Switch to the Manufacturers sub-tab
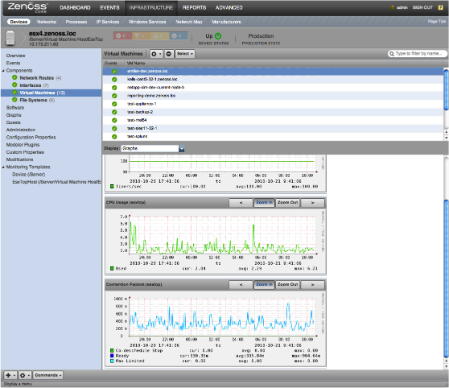Viewport: 449px width, 388px height. (x=226, y=22)
